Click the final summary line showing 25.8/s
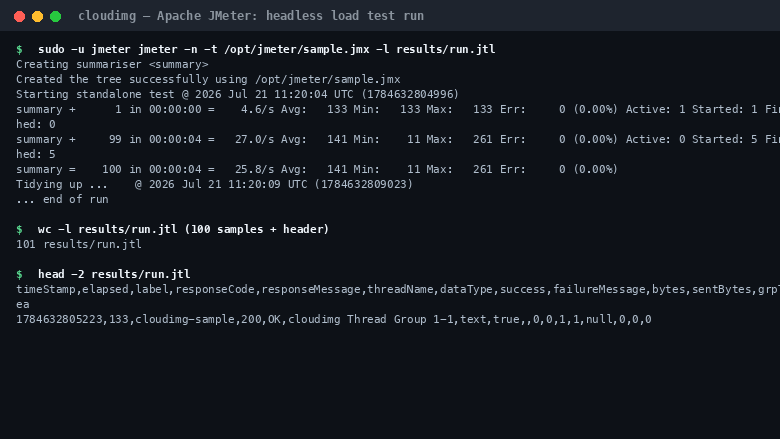This screenshot has height=439, width=780. coord(317,169)
